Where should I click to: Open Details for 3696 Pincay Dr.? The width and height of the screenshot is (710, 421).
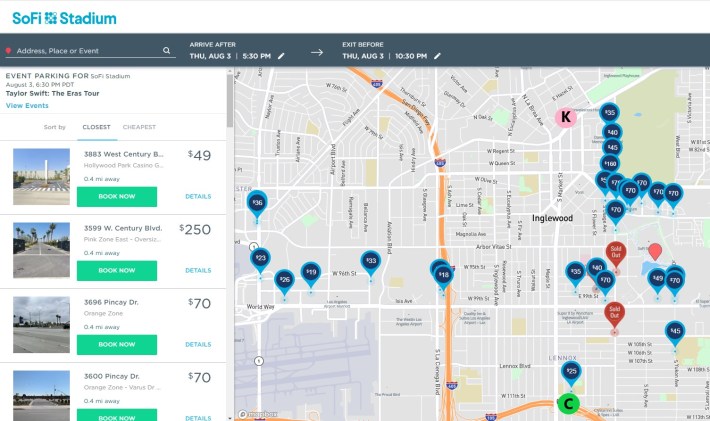[198, 344]
